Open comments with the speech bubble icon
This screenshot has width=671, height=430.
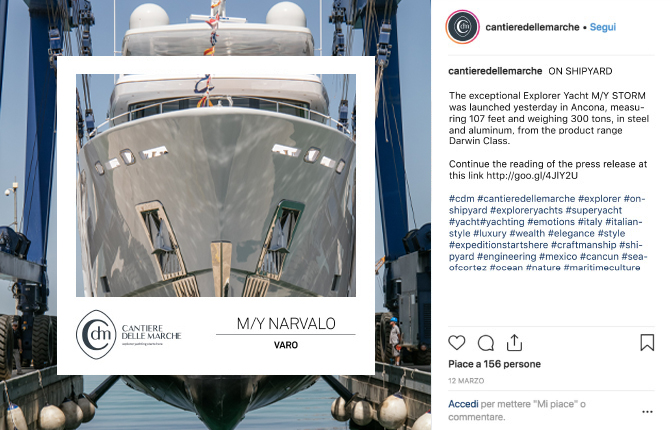point(486,343)
